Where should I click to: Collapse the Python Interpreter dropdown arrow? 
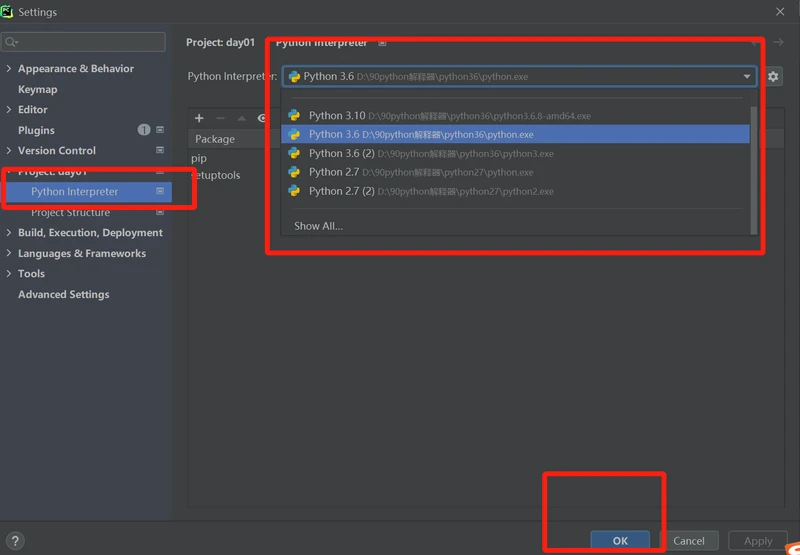pyautogui.click(x=747, y=77)
